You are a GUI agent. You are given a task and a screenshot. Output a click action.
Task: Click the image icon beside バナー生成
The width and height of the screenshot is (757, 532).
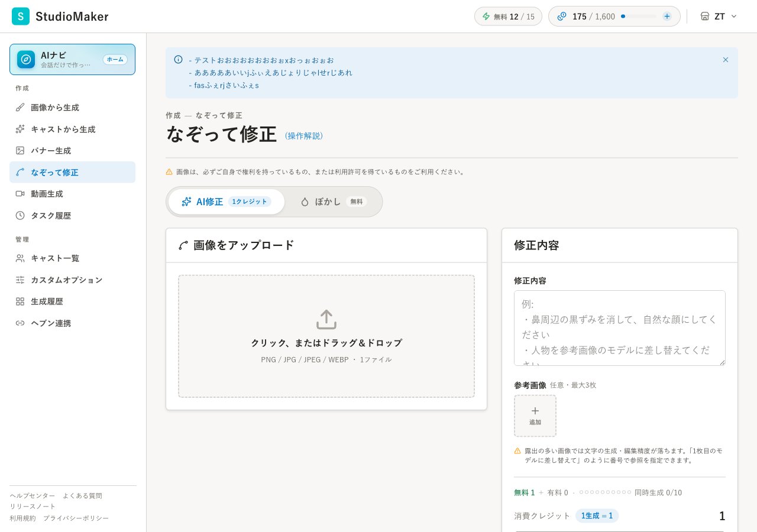(20, 150)
